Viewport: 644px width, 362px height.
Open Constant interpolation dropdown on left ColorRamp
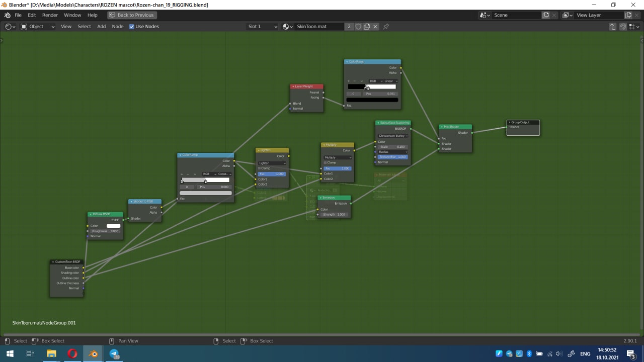tap(224, 174)
